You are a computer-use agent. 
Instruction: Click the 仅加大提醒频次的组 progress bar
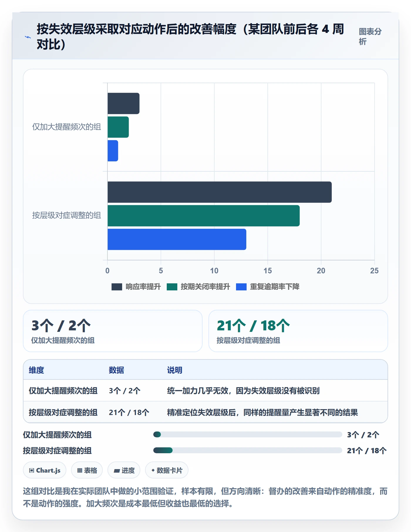click(x=247, y=435)
